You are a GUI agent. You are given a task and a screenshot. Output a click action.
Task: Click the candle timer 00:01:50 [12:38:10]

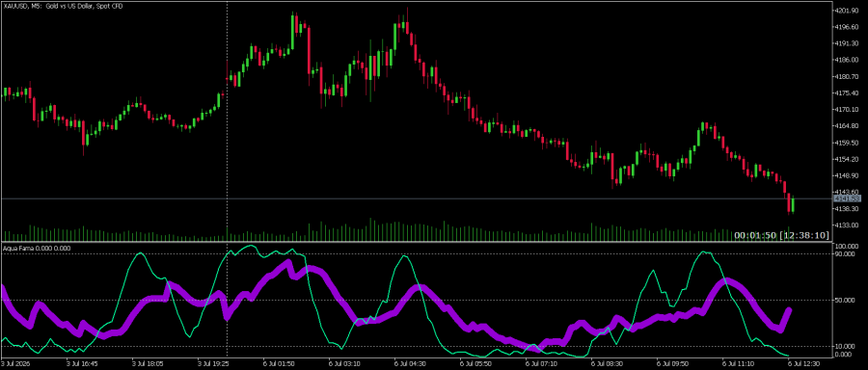point(781,236)
